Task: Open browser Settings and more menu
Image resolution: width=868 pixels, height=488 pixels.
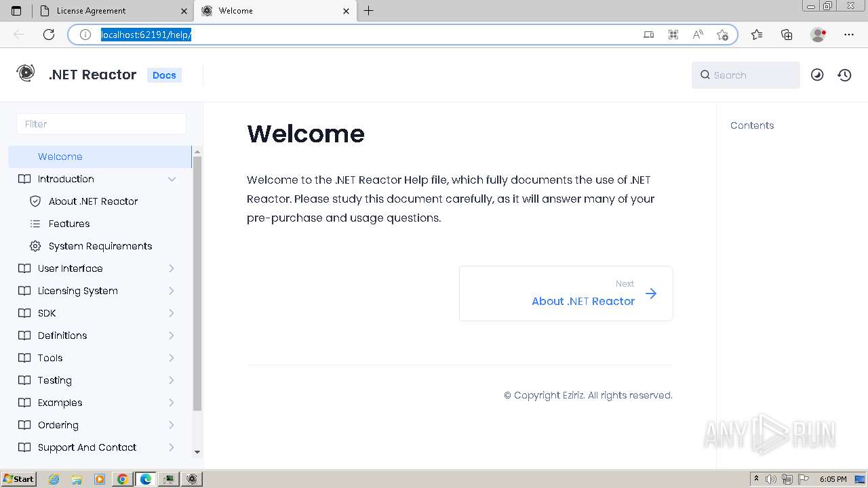Action: pos(849,35)
